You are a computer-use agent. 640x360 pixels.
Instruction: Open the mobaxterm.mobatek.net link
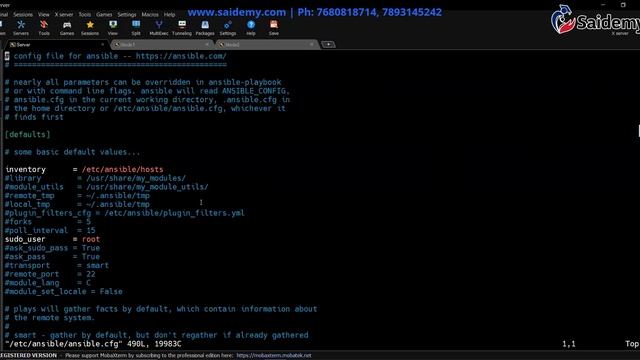point(273,356)
